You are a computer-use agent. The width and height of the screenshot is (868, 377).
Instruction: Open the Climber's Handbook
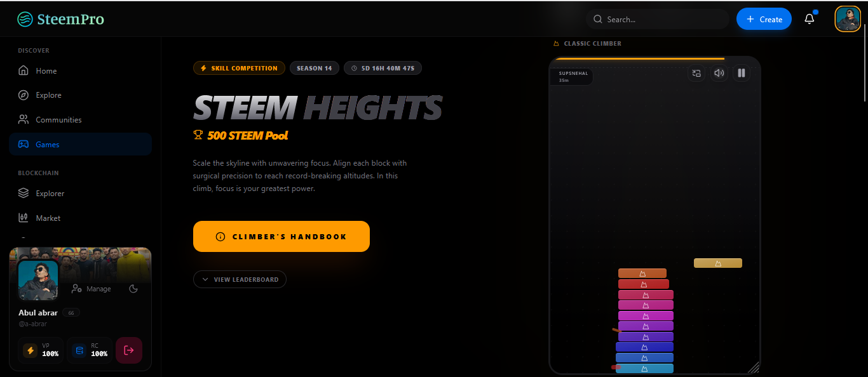click(x=281, y=236)
